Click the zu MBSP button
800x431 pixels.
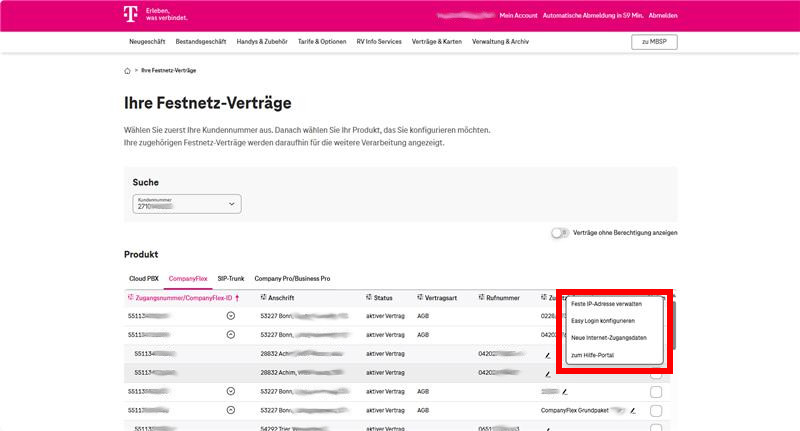[654, 42]
